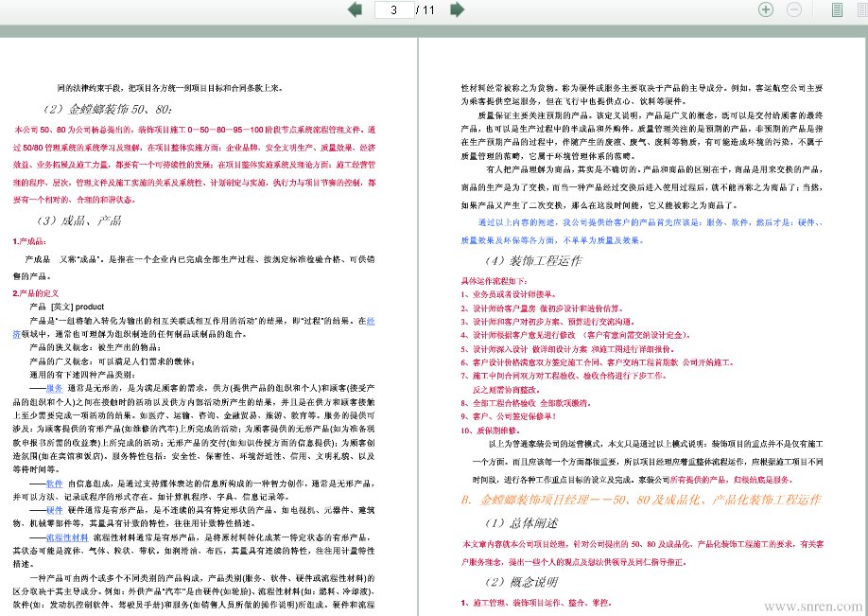Click red subheading "2.产品的定义"

pyautogui.click(x=35, y=293)
